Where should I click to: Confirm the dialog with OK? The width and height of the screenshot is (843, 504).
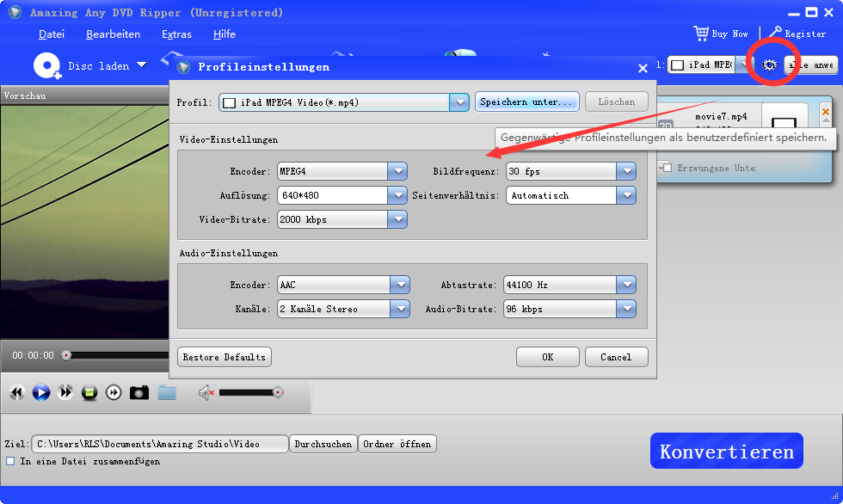(548, 357)
